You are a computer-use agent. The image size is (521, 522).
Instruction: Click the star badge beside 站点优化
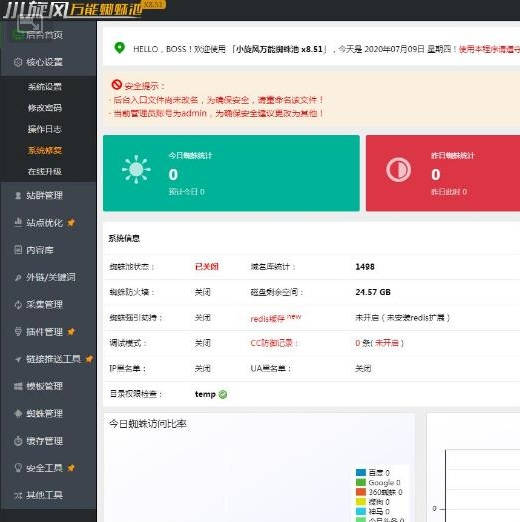(x=71, y=223)
